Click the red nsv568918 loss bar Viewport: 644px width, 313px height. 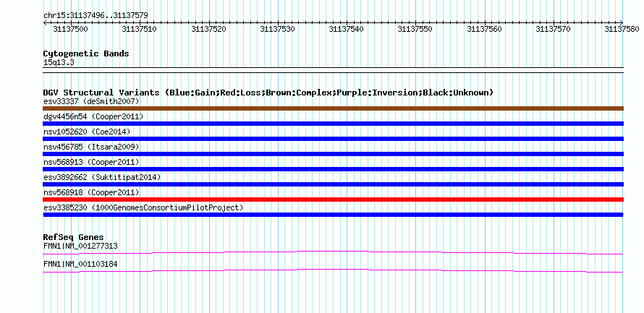point(333,200)
